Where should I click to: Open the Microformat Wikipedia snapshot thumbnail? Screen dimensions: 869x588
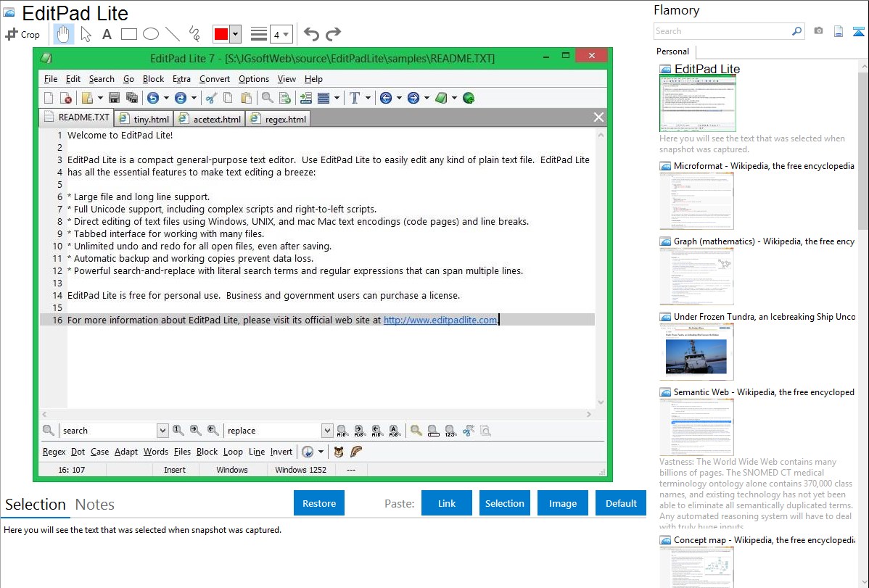point(696,201)
